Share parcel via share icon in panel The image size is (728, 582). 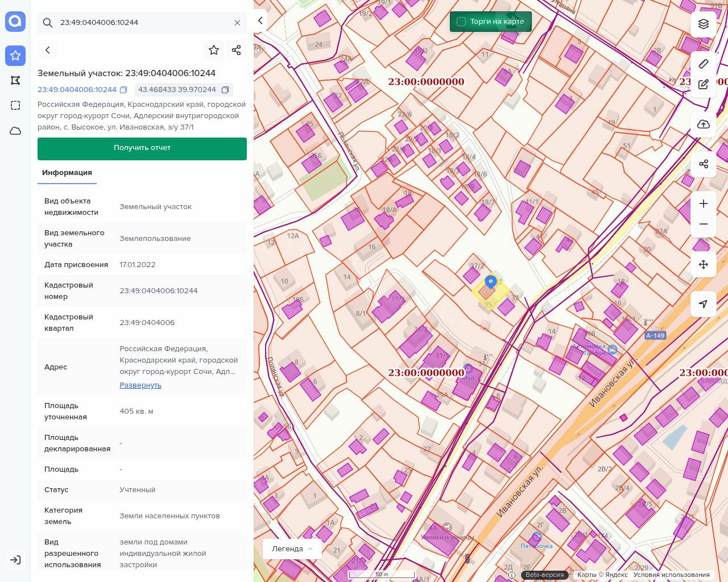(x=237, y=50)
